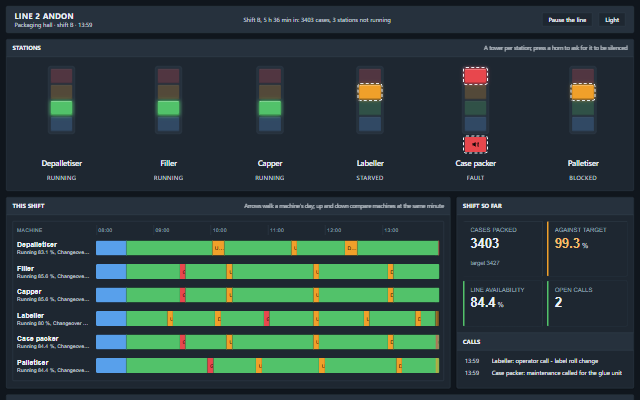
Task: Select the Depalletiser blue changeover segment
Action: (x=111, y=248)
